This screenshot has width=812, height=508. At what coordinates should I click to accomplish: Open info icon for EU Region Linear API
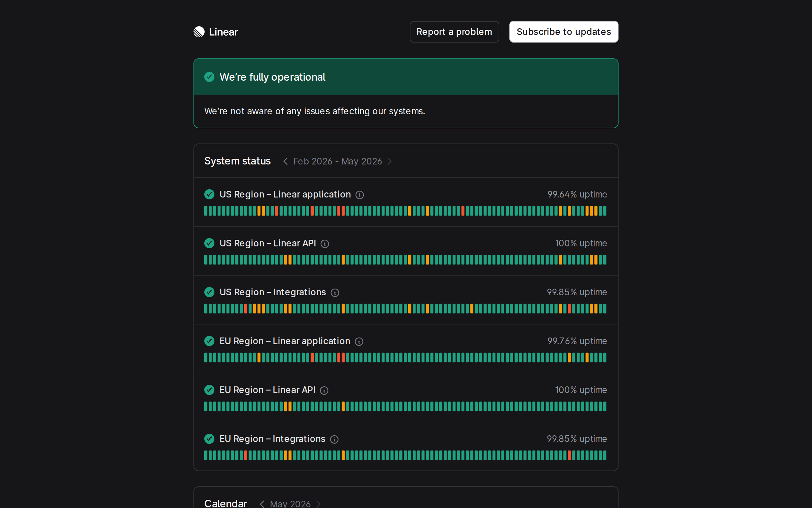(324, 391)
